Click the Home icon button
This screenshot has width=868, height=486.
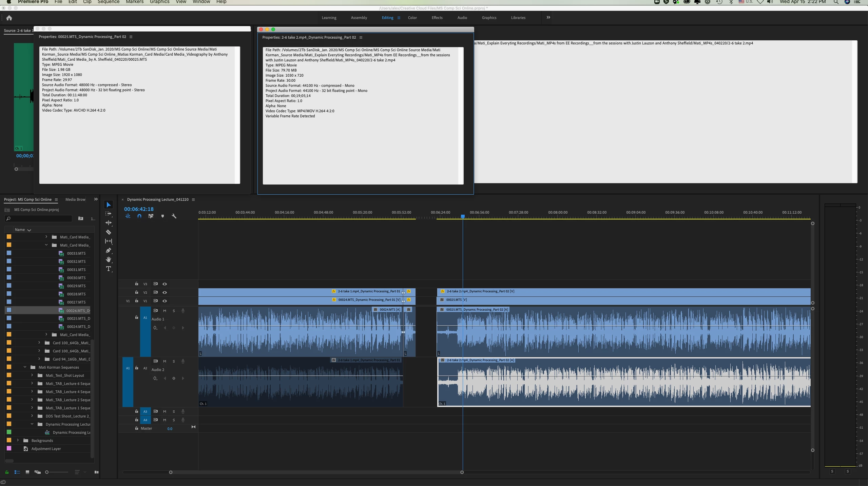(x=9, y=18)
